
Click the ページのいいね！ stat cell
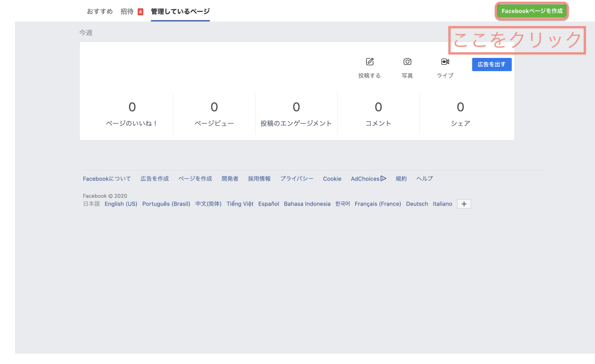pos(132,114)
